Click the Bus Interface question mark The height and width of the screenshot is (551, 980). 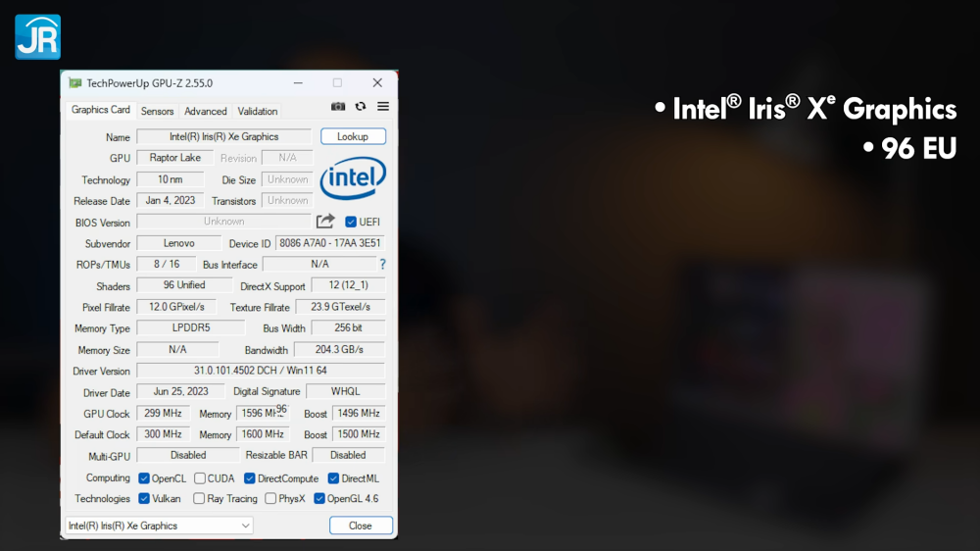(x=382, y=265)
